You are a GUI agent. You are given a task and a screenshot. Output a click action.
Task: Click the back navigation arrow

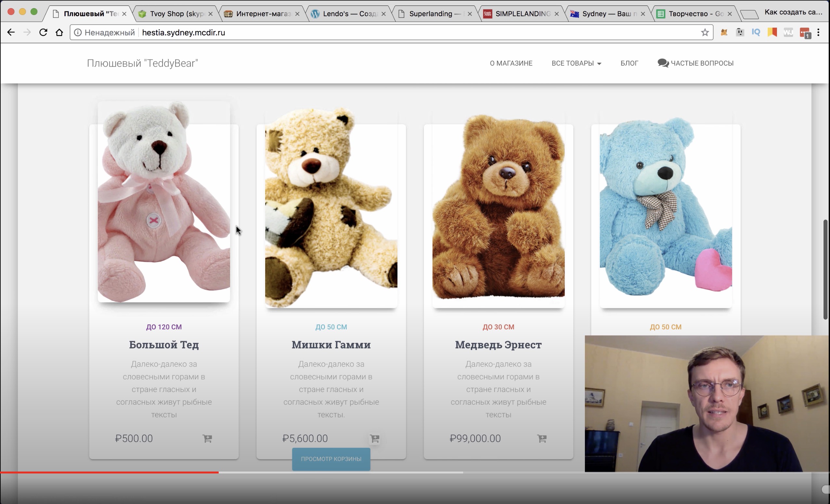pos(11,33)
